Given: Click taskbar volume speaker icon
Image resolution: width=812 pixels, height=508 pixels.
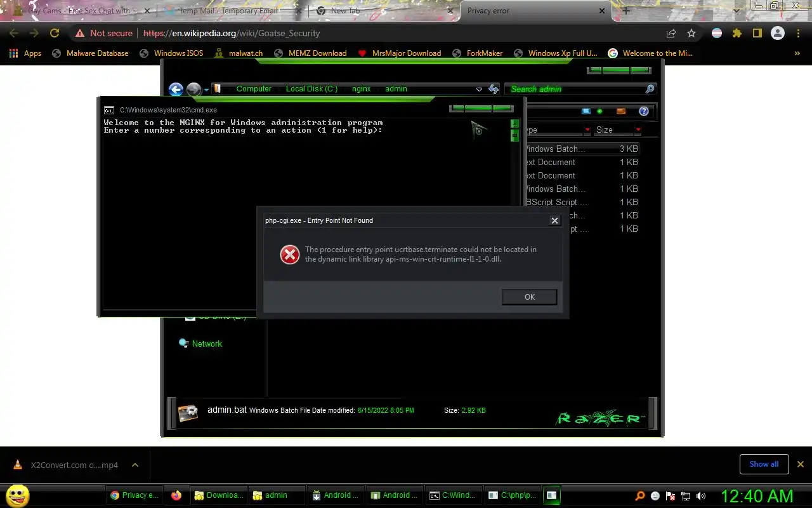Looking at the screenshot, I should (x=700, y=496).
